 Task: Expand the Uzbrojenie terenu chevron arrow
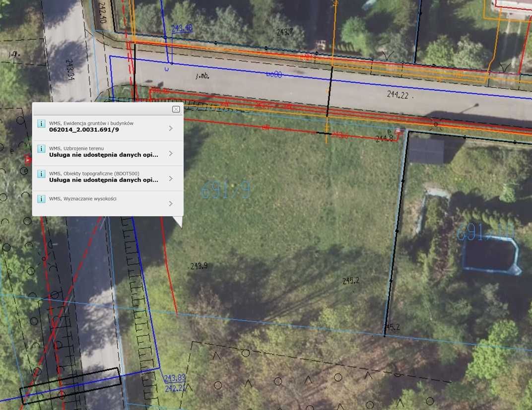(x=171, y=153)
